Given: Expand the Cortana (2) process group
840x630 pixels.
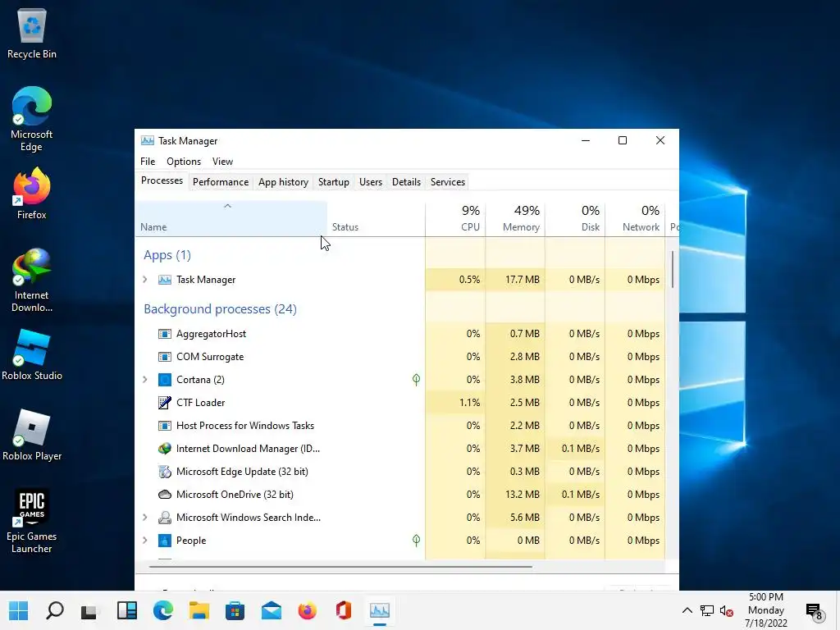Looking at the screenshot, I should pyautogui.click(x=144, y=380).
